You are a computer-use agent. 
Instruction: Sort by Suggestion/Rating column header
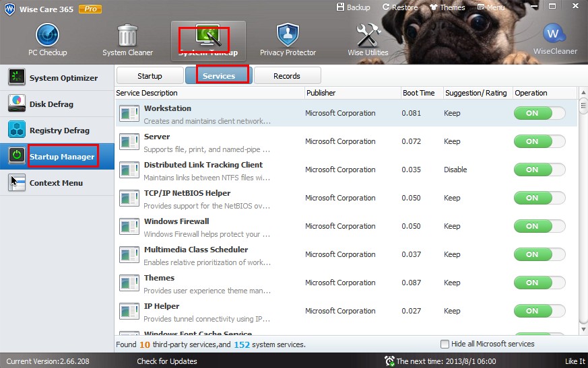(x=478, y=93)
